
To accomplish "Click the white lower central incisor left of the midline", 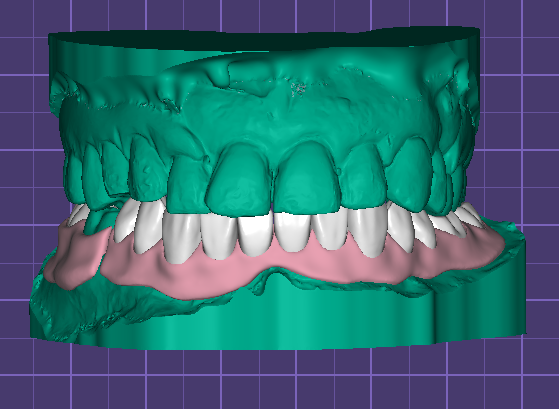I will tap(255, 234).
